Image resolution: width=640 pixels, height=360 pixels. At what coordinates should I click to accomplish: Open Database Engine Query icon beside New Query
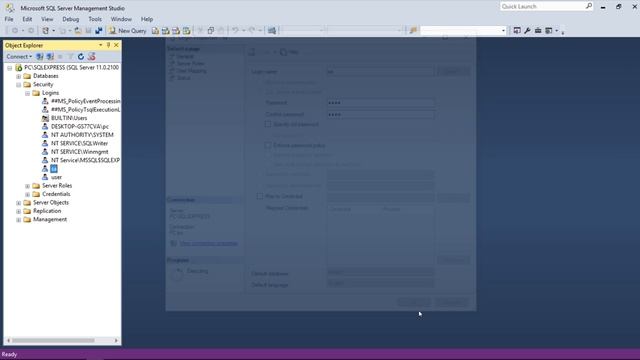tap(155, 31)
